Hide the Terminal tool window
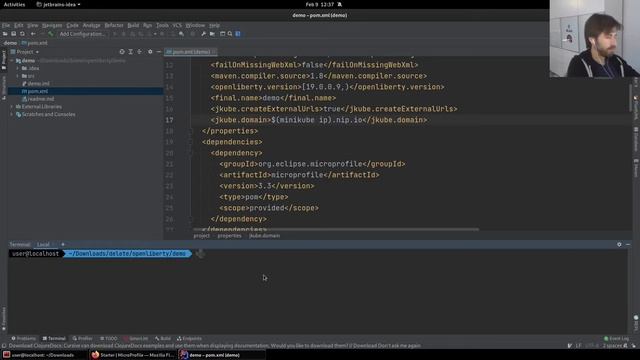Screen dimensions: 640x360 click(x=628, y=244)
